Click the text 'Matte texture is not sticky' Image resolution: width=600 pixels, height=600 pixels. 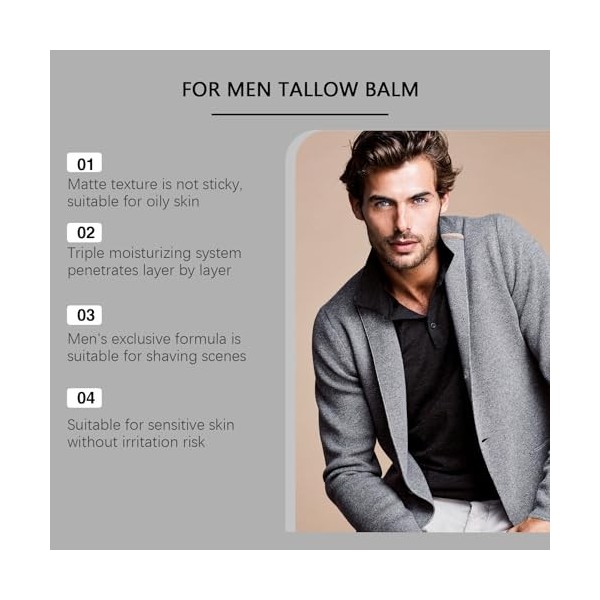[x=155, y=184]
